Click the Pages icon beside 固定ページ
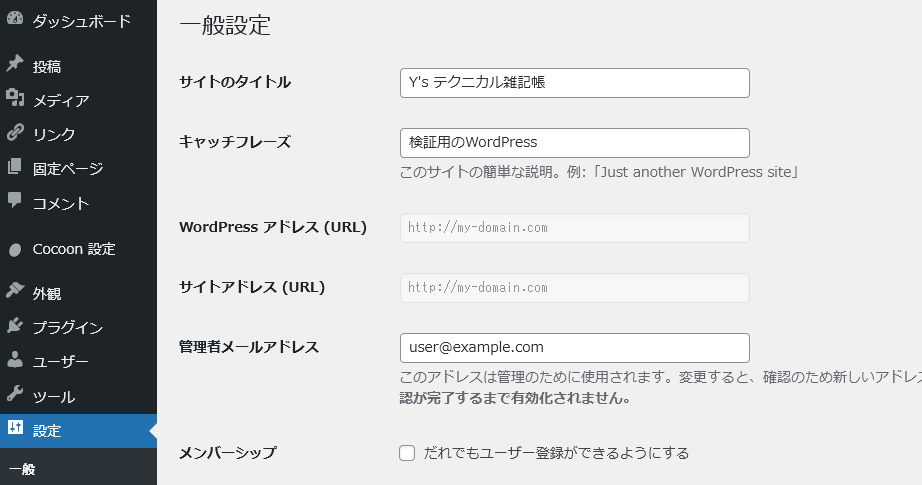Viewport: 922px width, 485px height. [x=15, y=168]
